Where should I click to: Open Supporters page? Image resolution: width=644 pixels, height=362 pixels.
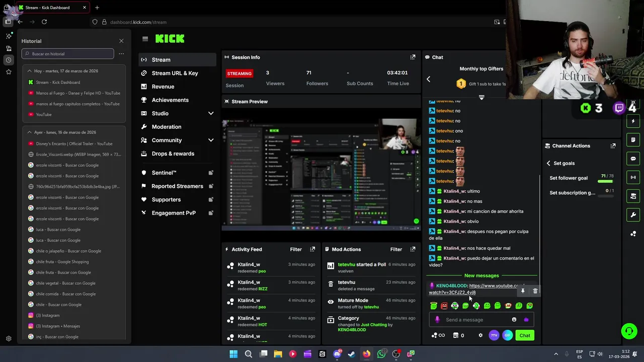177,200
